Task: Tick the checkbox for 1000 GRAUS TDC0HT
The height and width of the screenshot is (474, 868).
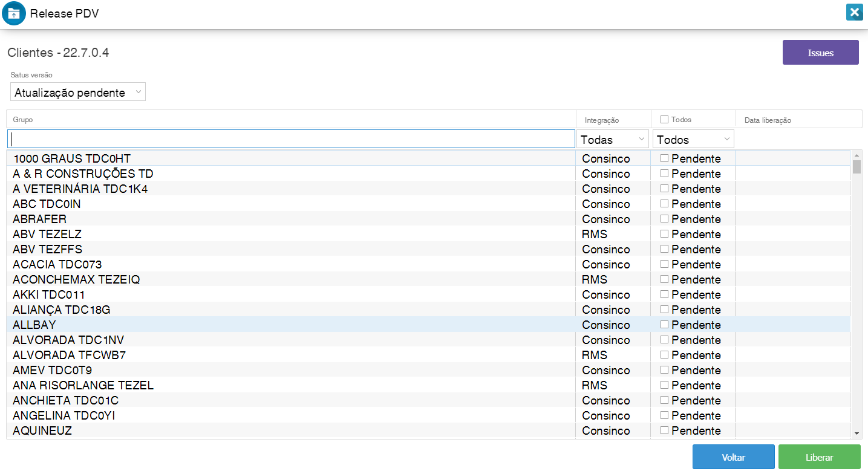Action: 664,158
